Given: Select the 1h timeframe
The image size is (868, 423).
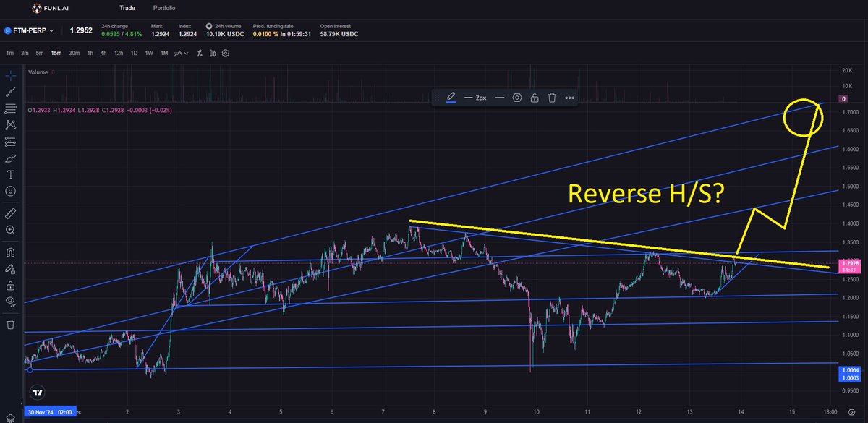Looking at the screenshot, I should pos(89,53).
